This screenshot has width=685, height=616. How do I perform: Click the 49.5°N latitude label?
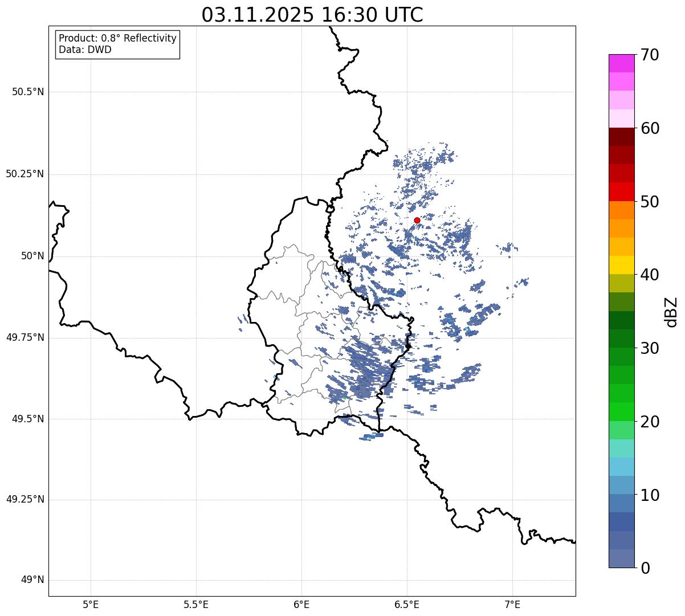pyautogui.click(x=28, y=419)
